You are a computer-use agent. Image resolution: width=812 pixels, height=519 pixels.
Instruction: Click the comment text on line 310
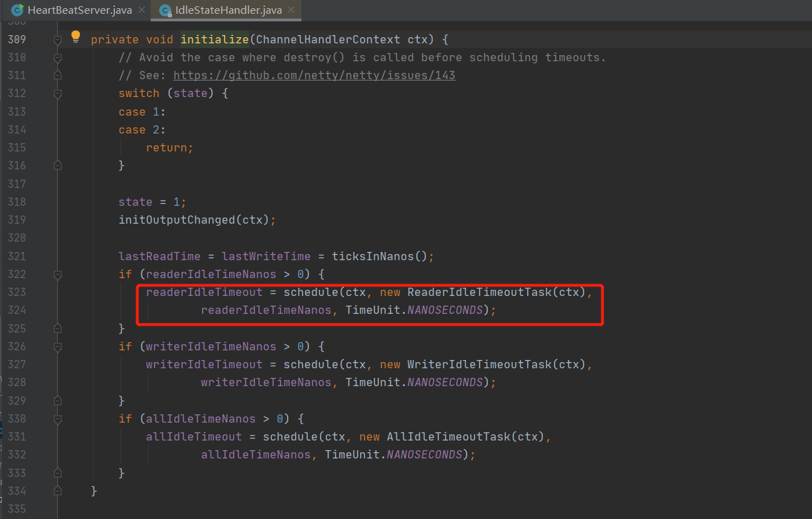tap(363, 58)
